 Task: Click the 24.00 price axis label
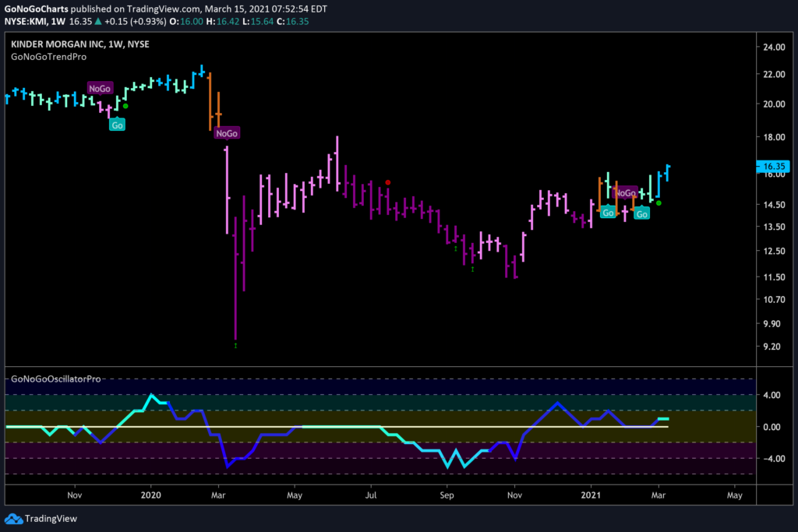(774, 48)
